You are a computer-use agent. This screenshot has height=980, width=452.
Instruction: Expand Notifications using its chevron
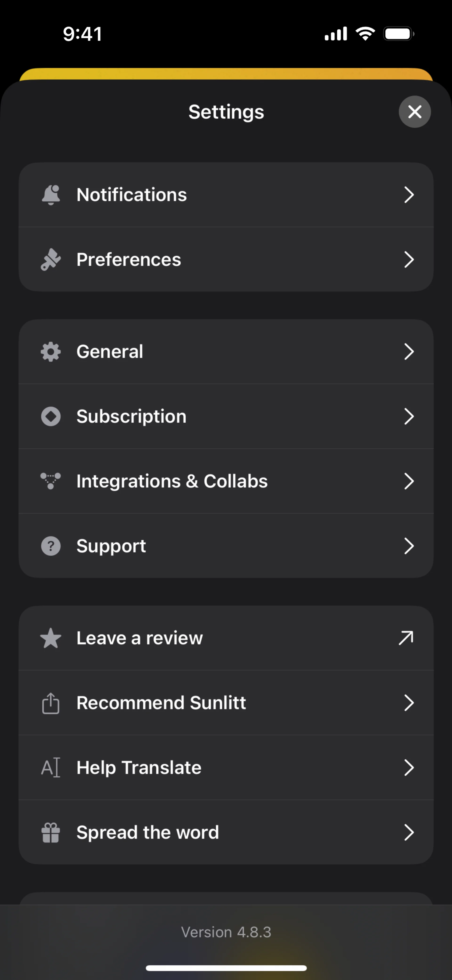click(x=409, y=195)
